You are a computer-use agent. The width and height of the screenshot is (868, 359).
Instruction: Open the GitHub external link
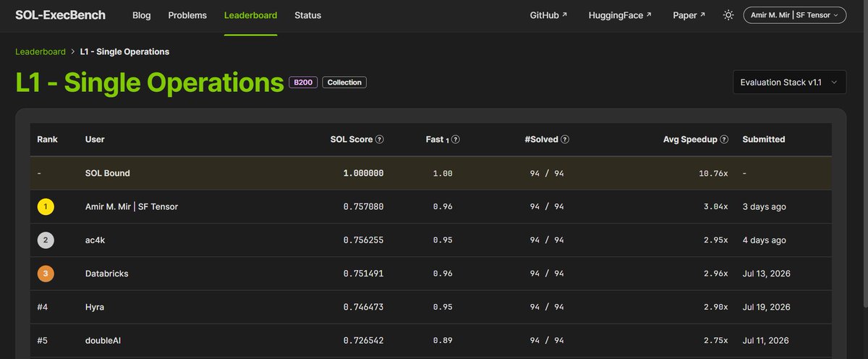pyautogui.click(x=549, y=15)
